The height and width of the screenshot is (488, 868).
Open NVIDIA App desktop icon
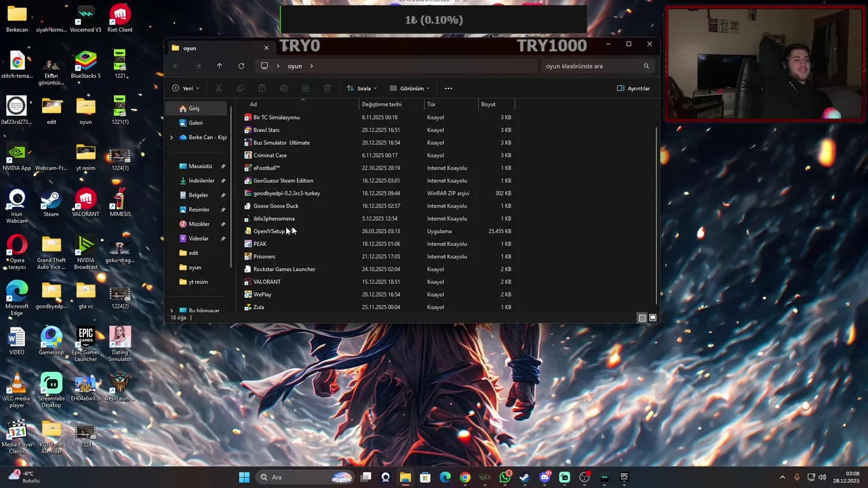[17, 158]
